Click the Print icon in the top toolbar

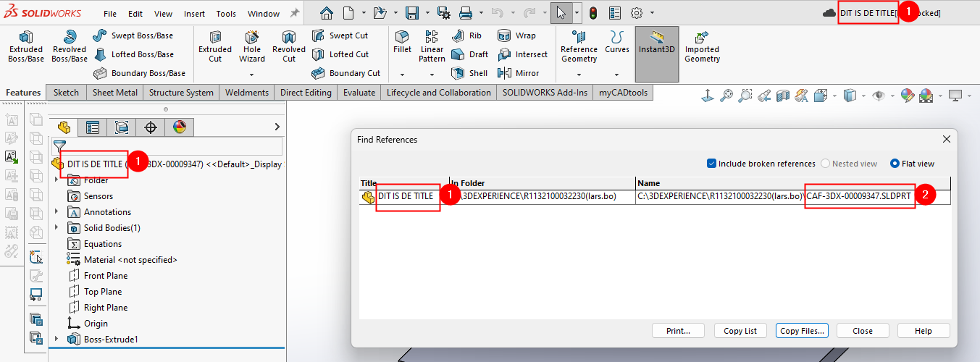(466, 13)
